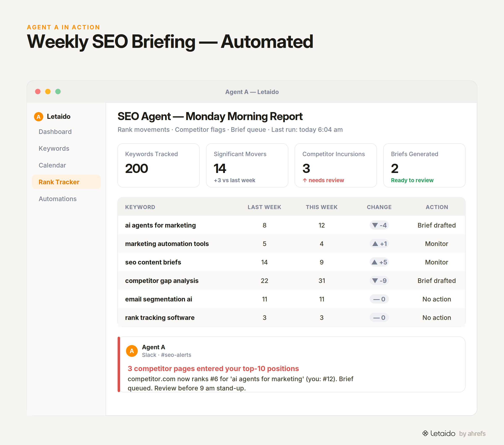Click the -9 down-arrow change badge
The height and width of the screenshot is (445, 504).
(x=379, y=281)
